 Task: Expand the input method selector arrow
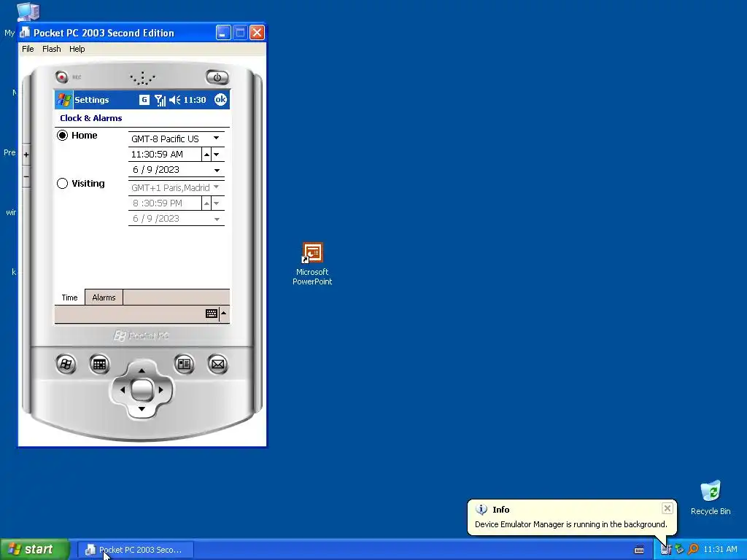point(224,314)
